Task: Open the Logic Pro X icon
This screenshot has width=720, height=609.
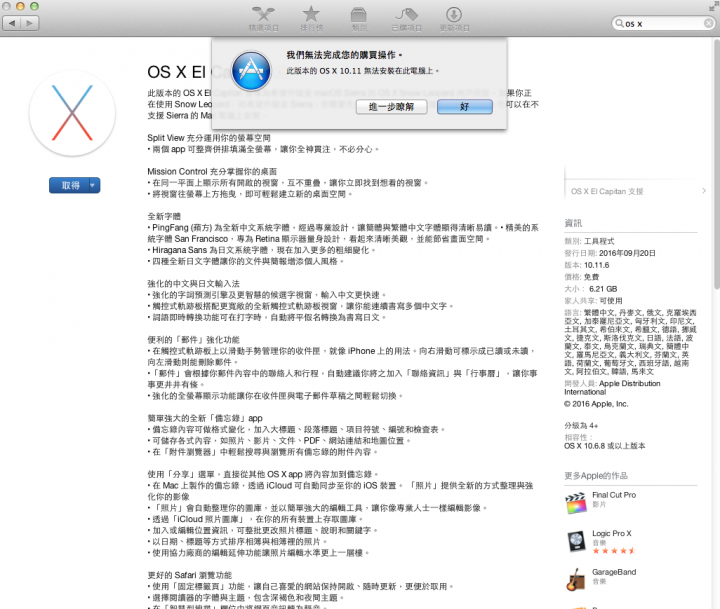Action: pos(576,541)
